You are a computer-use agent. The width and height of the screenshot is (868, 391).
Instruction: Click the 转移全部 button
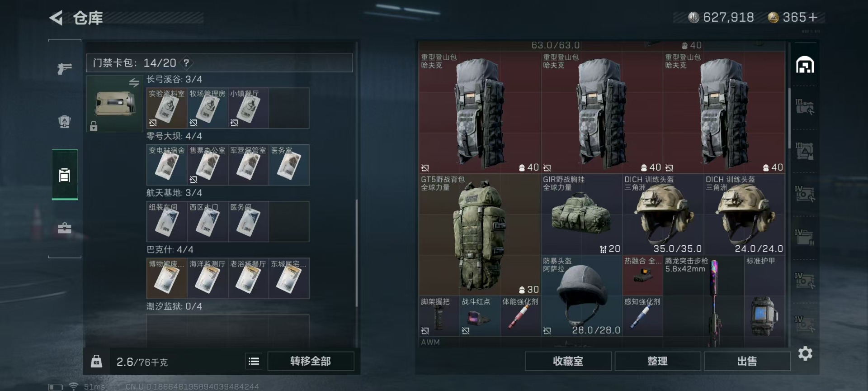click(311, 361)
